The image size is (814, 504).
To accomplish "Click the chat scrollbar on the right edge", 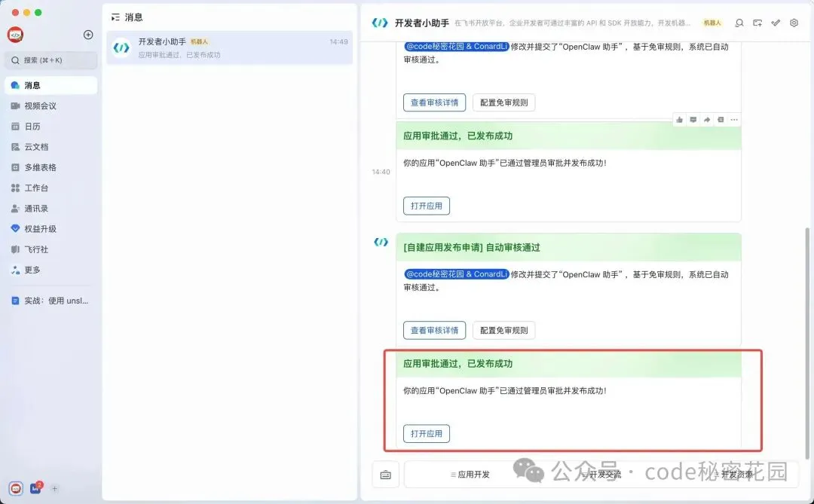I will 807,343.
